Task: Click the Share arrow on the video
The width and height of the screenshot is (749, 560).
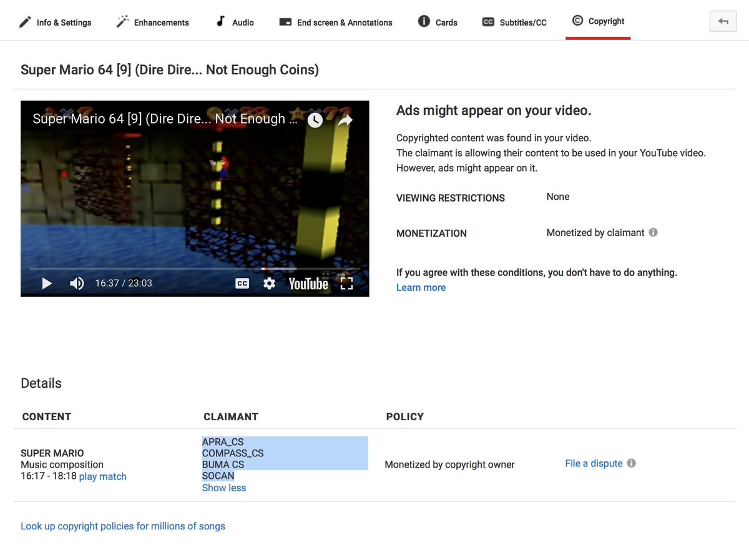Action: [x=346, y=120]
